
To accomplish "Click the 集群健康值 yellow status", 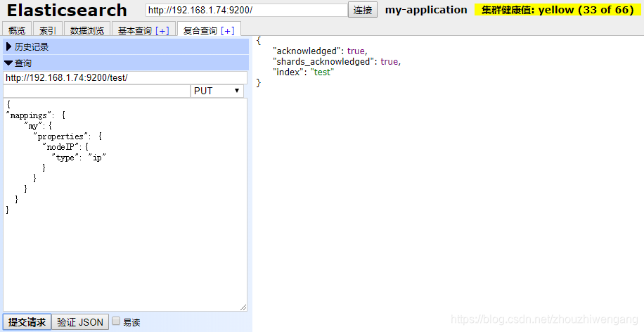I will click(x=558, y=10).
